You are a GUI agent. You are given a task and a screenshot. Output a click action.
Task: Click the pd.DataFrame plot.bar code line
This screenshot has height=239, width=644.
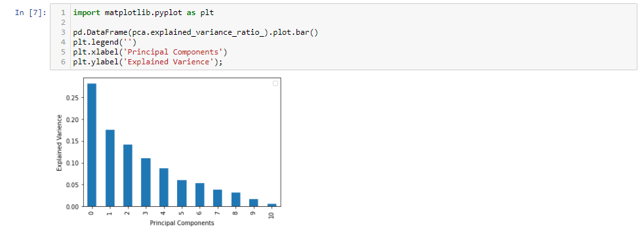[x=195, y=32]
